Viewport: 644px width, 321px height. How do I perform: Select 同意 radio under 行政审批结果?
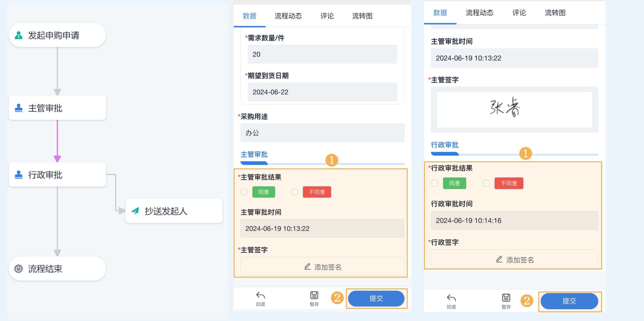pyautogui.click(x=435, y=183)
